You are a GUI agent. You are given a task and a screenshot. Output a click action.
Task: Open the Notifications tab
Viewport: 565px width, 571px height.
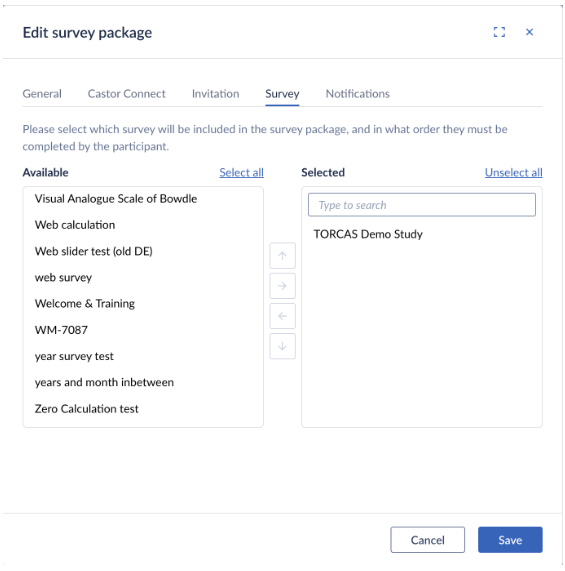tap(357, 94)
